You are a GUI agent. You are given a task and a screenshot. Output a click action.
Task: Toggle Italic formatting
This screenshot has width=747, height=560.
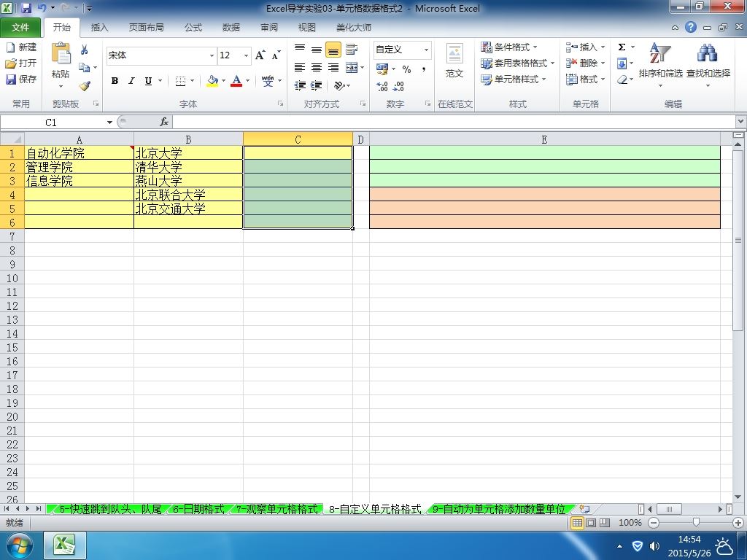131,81
